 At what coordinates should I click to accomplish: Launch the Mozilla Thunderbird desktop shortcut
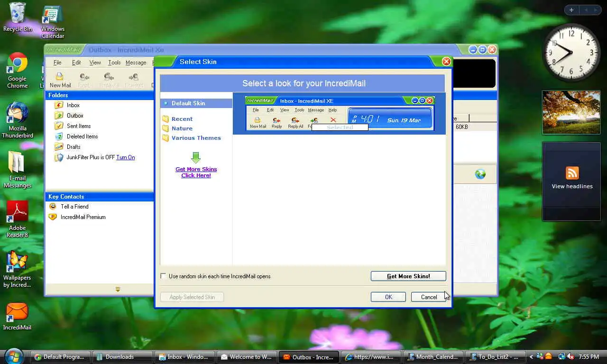(18, 120)
